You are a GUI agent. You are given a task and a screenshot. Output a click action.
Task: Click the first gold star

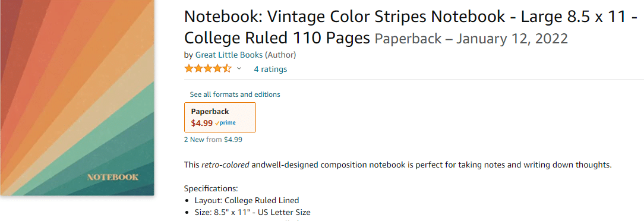189,68
